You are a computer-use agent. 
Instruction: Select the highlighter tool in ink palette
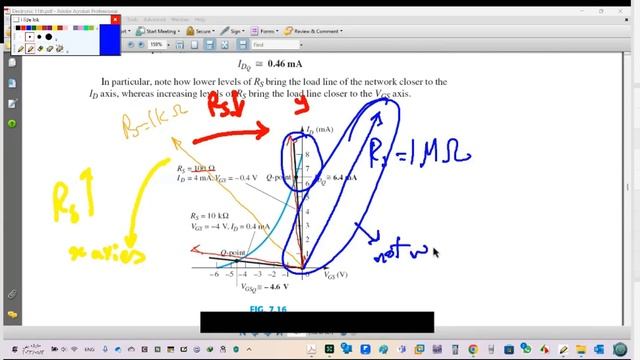30,49
